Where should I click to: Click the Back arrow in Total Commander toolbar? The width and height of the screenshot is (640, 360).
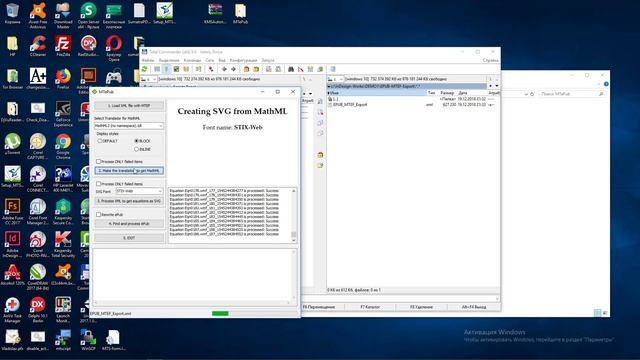tap(224, 69)
